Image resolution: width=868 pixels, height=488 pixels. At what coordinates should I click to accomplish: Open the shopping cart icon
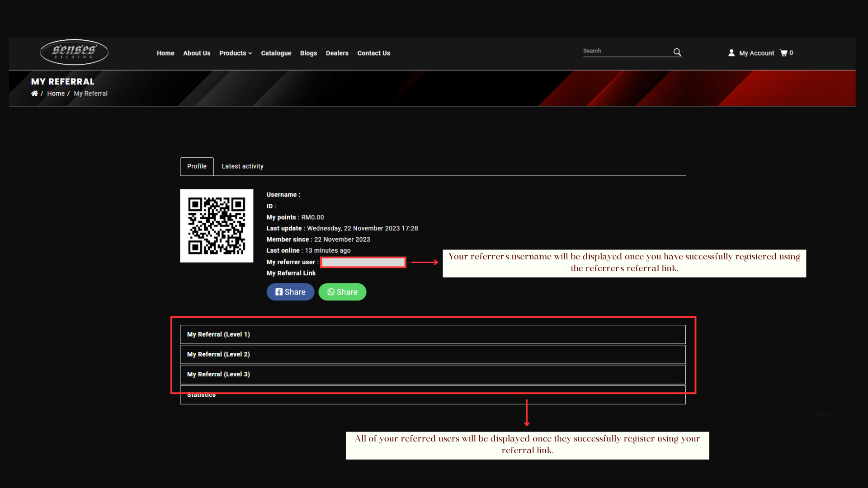783,53
